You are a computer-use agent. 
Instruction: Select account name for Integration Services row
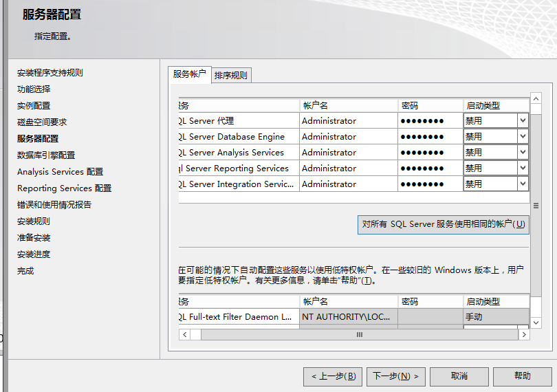[x=349, y=184]
